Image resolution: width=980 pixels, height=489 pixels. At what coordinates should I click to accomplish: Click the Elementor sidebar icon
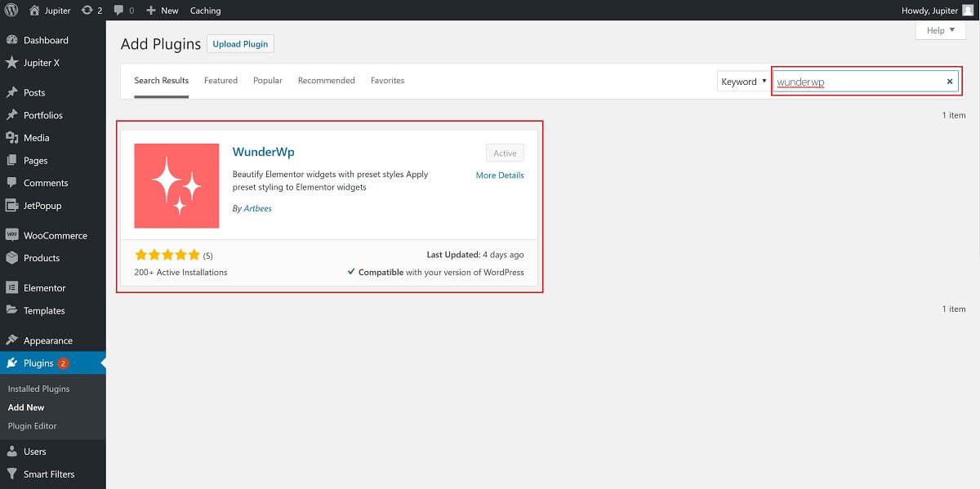[11, 288]
